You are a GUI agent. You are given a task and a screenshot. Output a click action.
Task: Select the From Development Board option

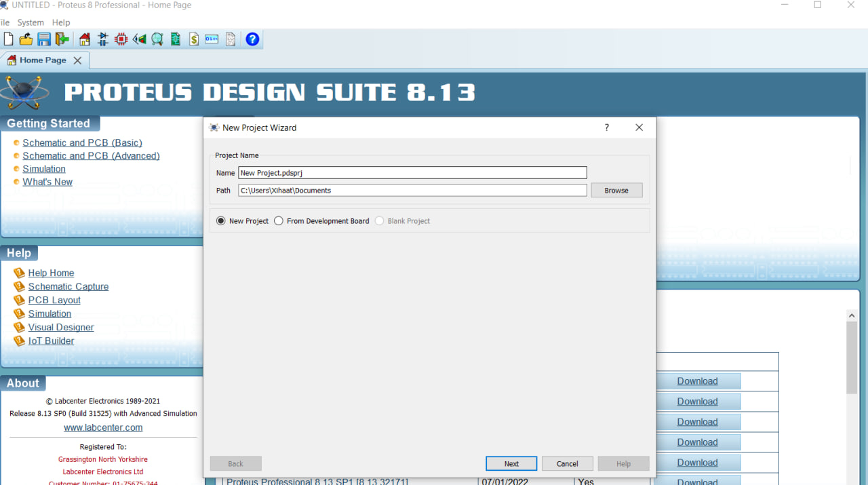[x=279, y=221]
